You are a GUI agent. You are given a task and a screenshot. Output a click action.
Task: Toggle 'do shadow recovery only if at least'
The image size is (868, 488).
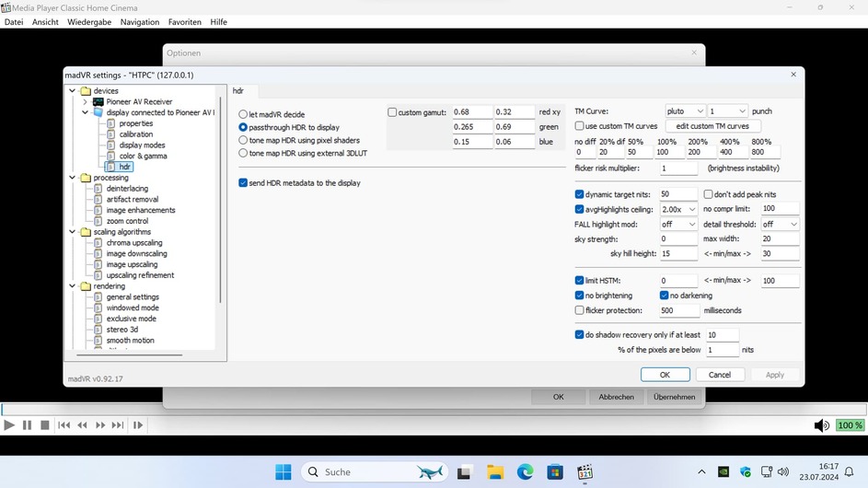(579, 334)
